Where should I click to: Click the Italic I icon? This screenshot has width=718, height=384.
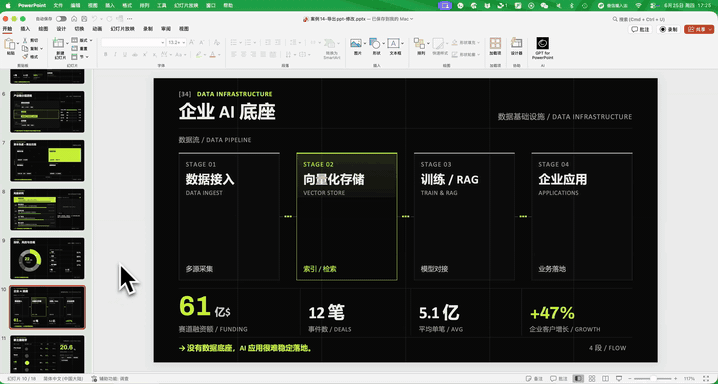(114, 54)
